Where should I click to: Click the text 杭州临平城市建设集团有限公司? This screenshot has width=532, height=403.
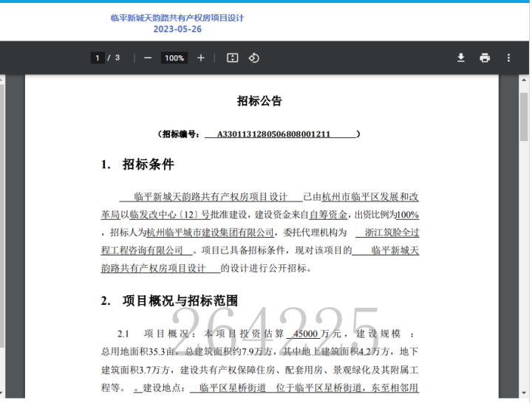point(210,232)
